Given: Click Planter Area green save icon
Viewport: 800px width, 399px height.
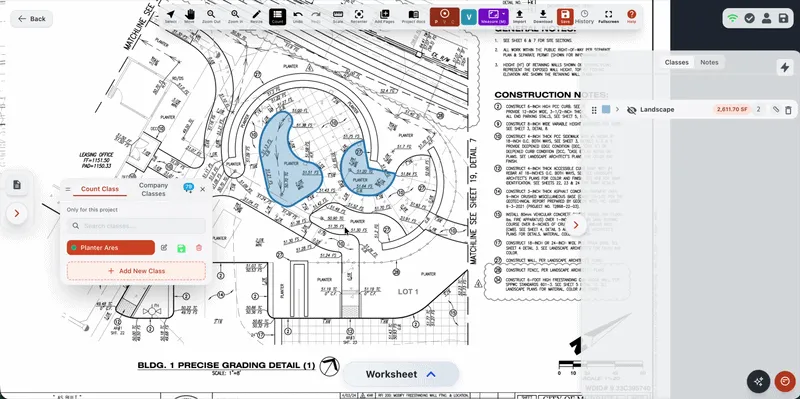Looking at the screenshot, I should [x=181, y=248].
